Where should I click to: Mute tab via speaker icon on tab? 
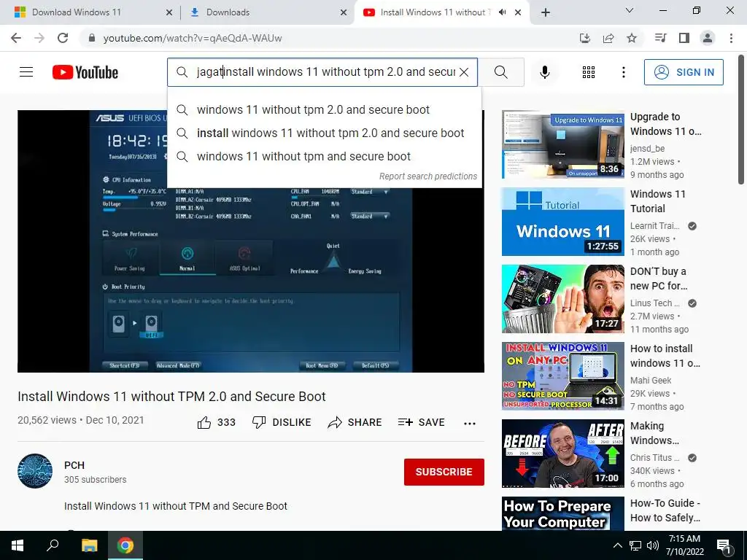[x=502, y=12]
